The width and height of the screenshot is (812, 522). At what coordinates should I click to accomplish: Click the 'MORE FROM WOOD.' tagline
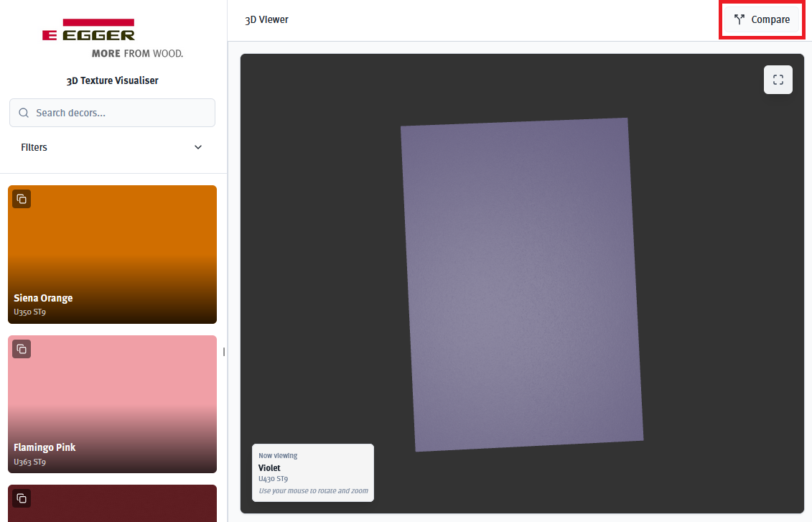(137, 53)
